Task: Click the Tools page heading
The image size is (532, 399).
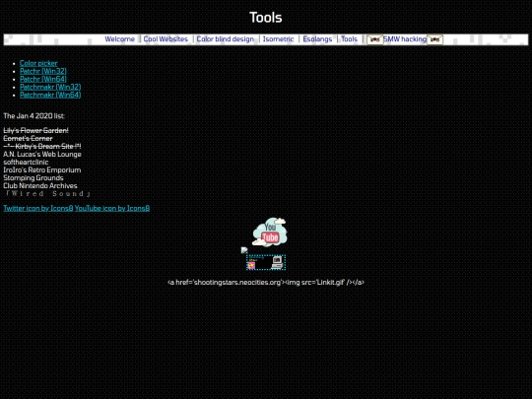Action: (x=266, y=18)
